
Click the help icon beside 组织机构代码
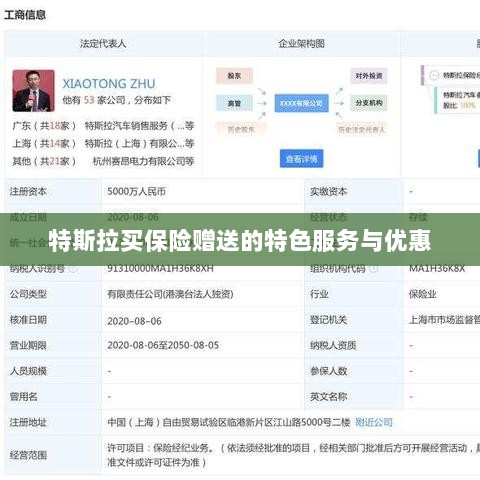tap(374, 268)
